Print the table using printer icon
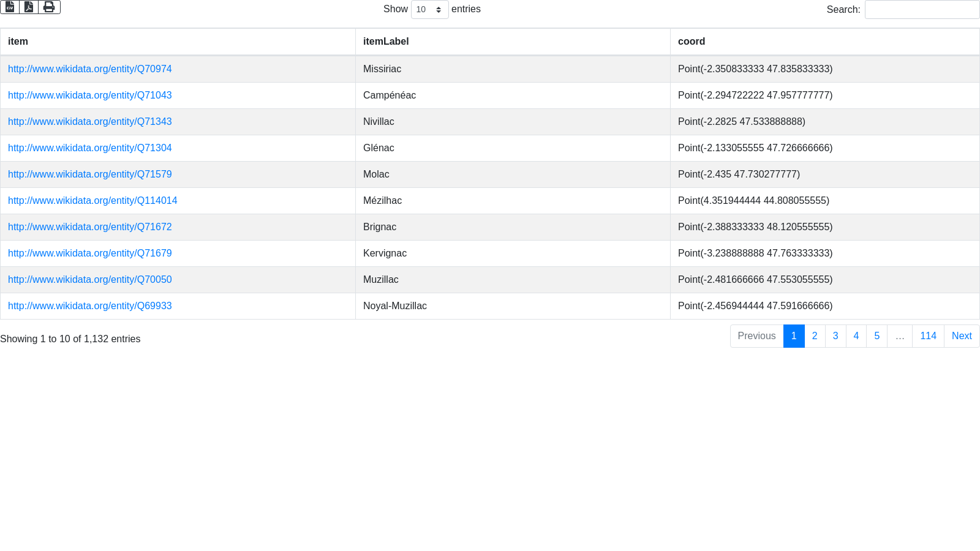 pos(49,7)
